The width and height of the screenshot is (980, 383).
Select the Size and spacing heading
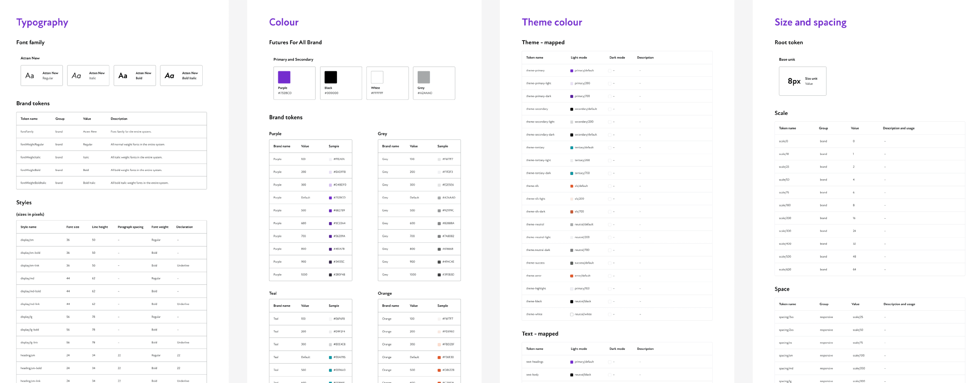[810, 22]
